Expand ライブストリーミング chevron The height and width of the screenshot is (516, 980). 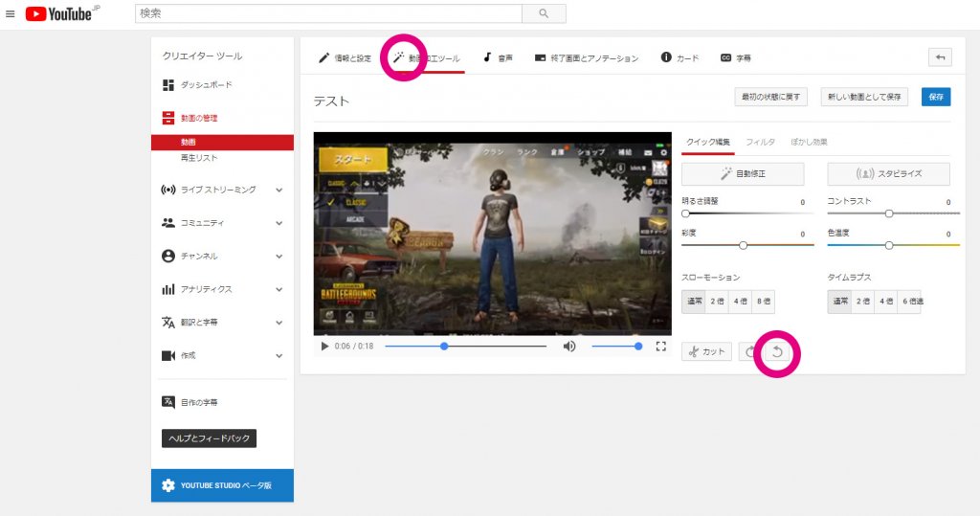click(279, 191)
